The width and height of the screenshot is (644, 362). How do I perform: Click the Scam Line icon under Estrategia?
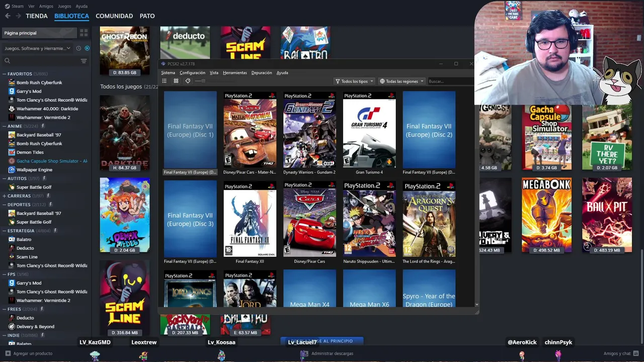(x=12, y=257)
